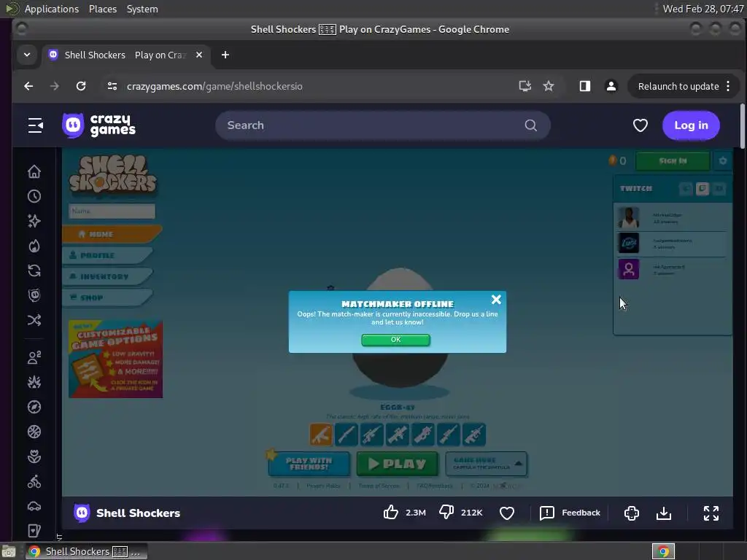Select the seventh weapon, a compact rifle
747x560 pixels.
(x=474, y=435)
